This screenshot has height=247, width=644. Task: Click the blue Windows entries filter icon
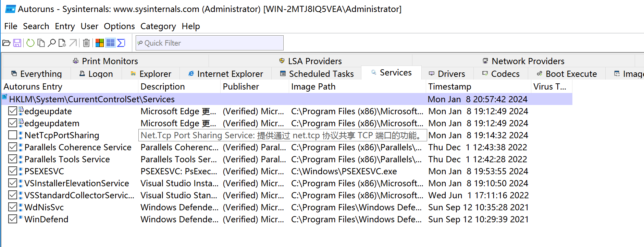click(x=110, y=43)
